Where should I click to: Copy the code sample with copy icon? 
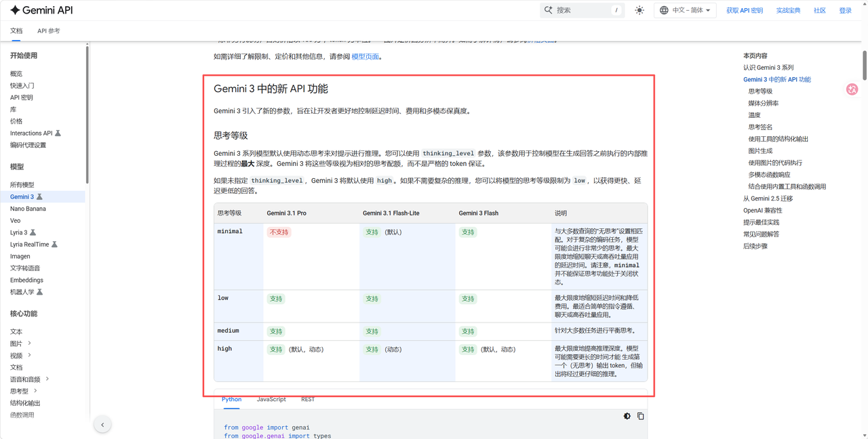(640, 416)
